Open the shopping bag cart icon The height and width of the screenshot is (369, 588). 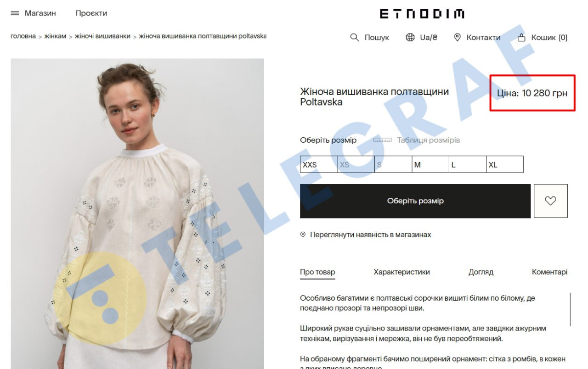click(x=521, y=37)
